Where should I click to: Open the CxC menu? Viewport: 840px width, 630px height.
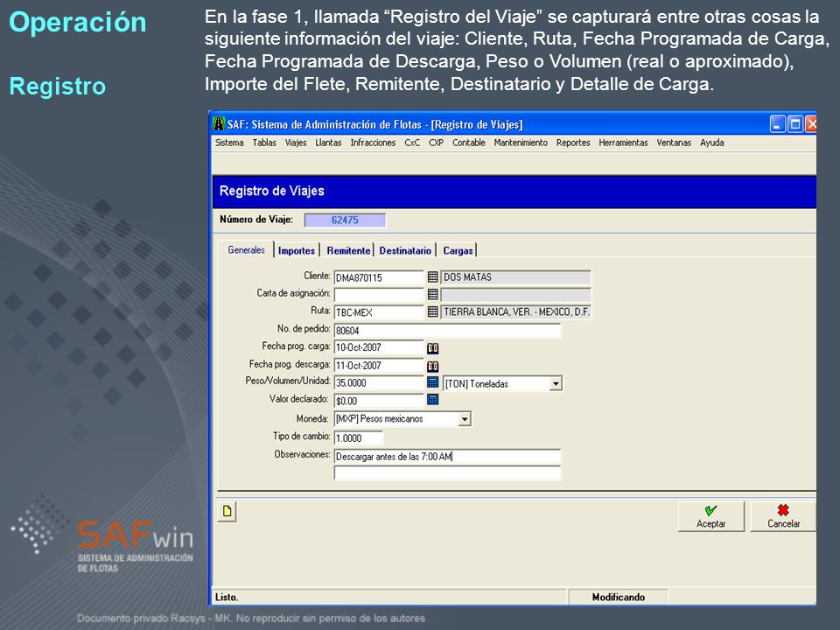click(412, 143)
